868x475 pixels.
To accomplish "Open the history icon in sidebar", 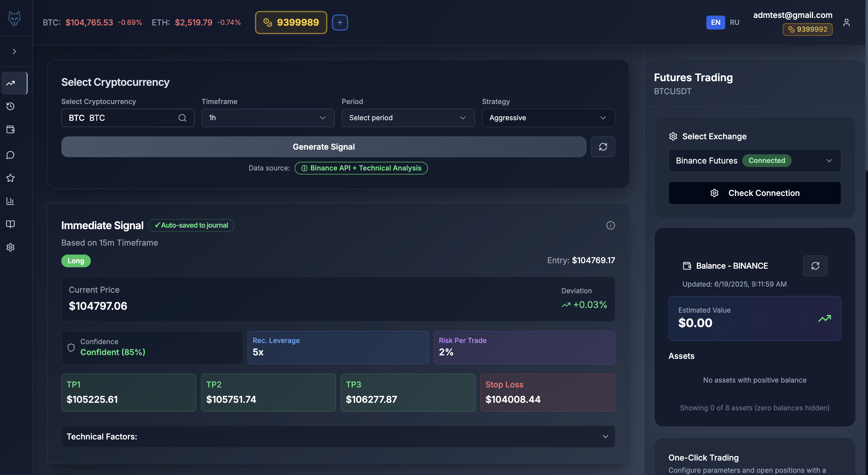I will tap(10, 106).
